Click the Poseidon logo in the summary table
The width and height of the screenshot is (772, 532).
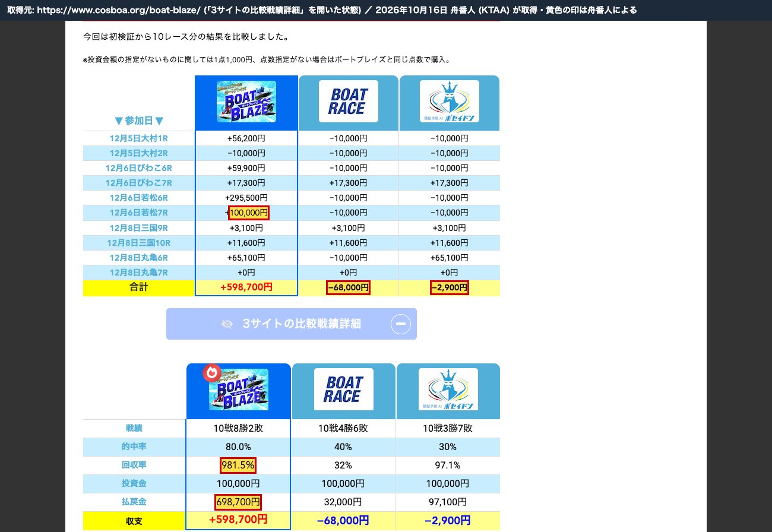click(x=448, y=389)
